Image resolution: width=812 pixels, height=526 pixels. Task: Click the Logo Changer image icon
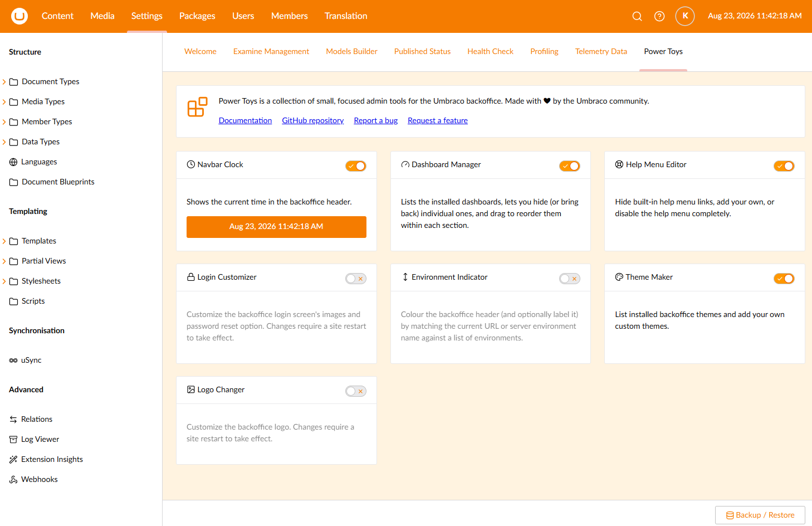(x=191, y=389)
